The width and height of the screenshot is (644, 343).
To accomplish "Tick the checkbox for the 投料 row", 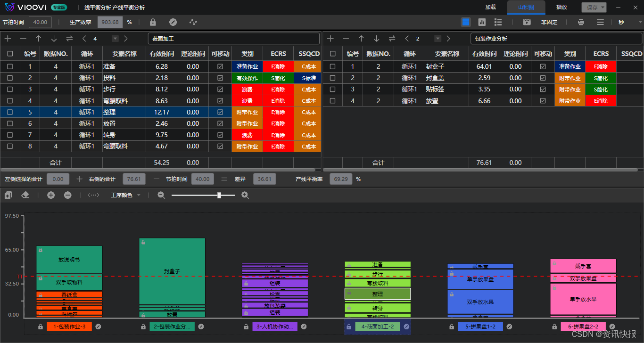I will pyautogui.click(x=10, y=78).
